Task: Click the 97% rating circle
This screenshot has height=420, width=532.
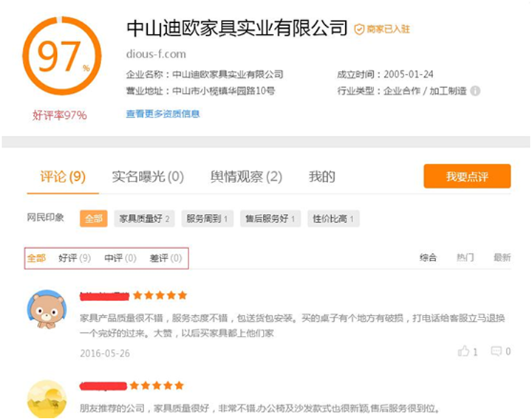Action: (x=61, y=58)
